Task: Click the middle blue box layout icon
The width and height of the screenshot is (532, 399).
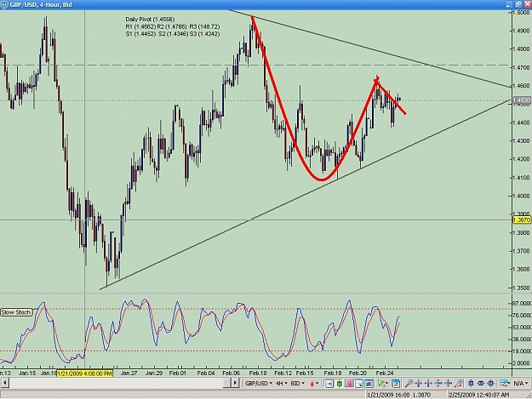Action: (x=481, y=384)
